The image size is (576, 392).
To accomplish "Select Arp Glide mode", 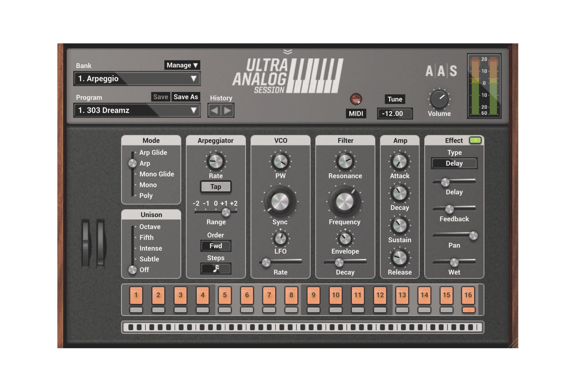I will (153, 153).
